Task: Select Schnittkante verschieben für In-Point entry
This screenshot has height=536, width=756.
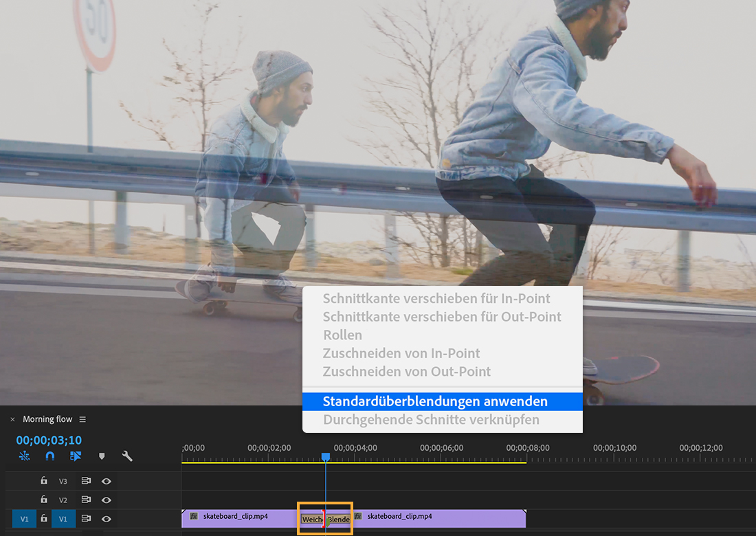Action: (x=442, y=298)
